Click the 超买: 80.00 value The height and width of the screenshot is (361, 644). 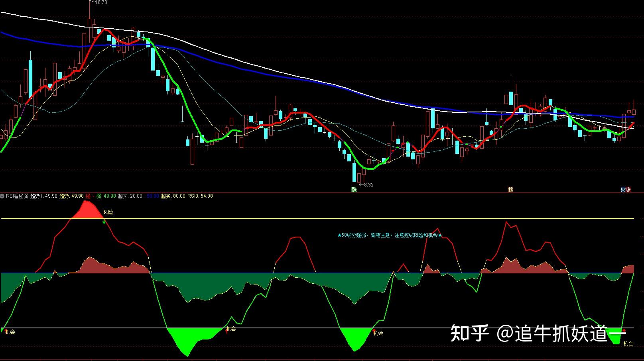[173, 196]
